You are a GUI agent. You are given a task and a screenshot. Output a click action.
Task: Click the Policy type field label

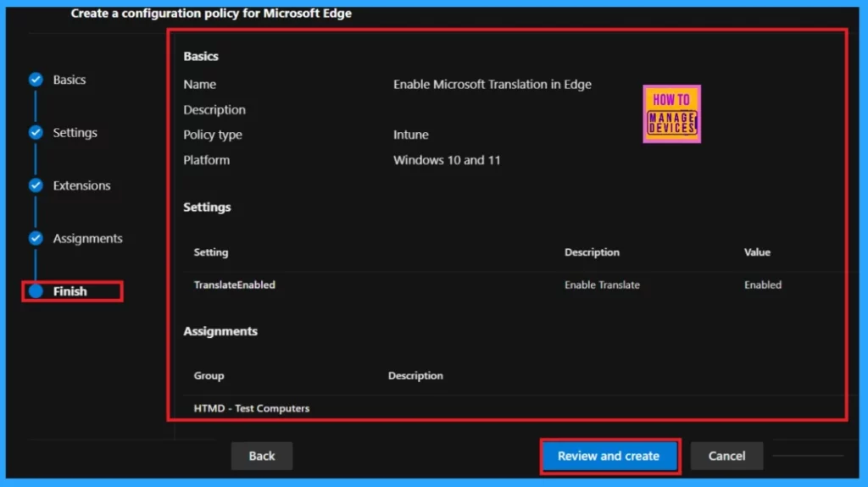pyautogui.click(x=213, y=135)
